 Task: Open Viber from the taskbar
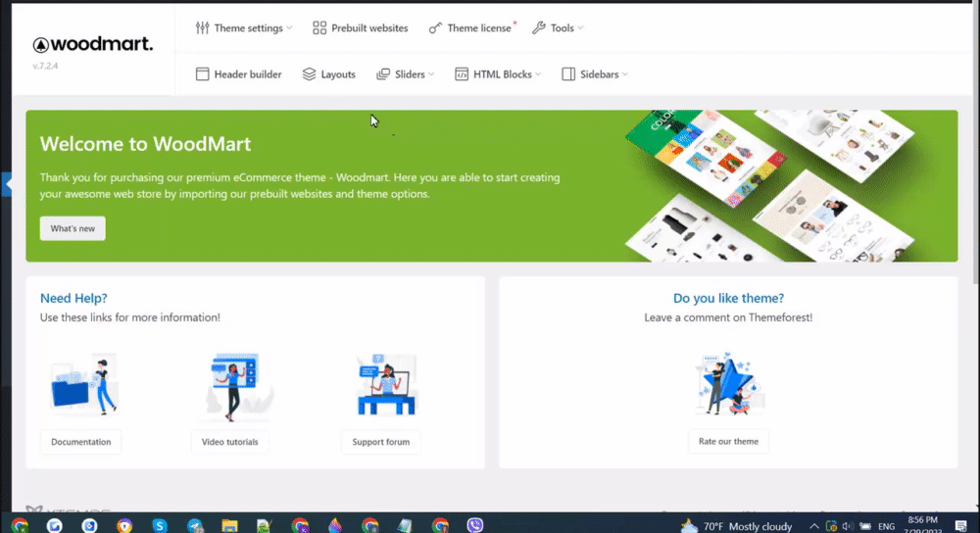point(475,525)
